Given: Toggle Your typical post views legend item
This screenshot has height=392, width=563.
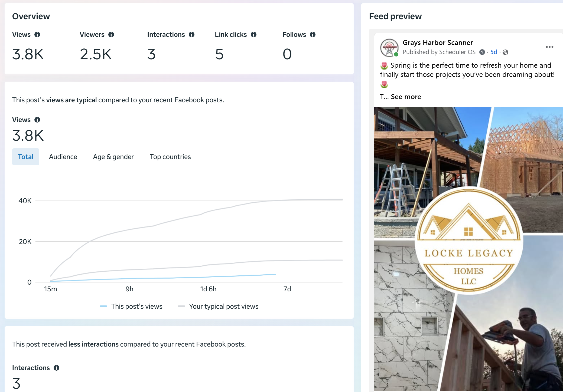Looking at the screenshot, I should 218,307.
